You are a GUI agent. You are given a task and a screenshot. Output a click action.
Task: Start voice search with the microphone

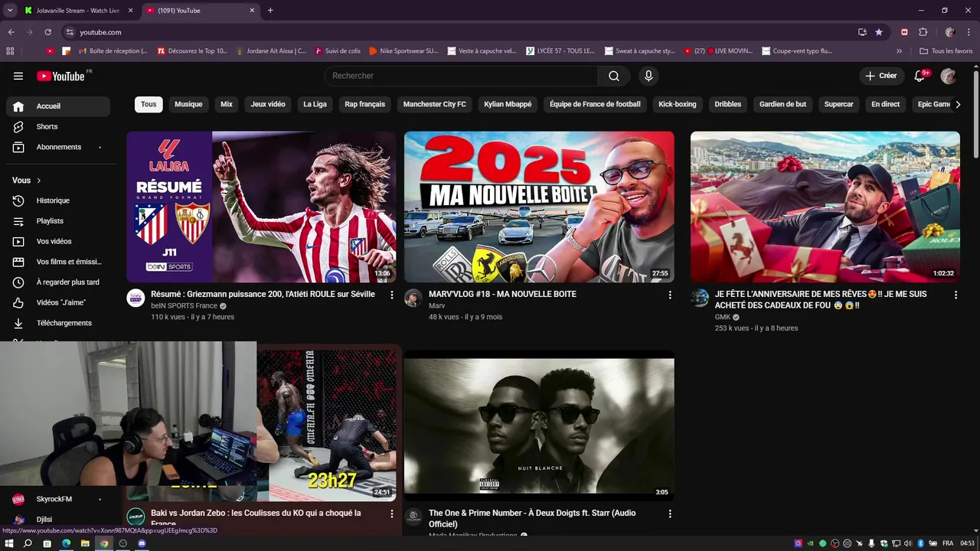(648, 76)
